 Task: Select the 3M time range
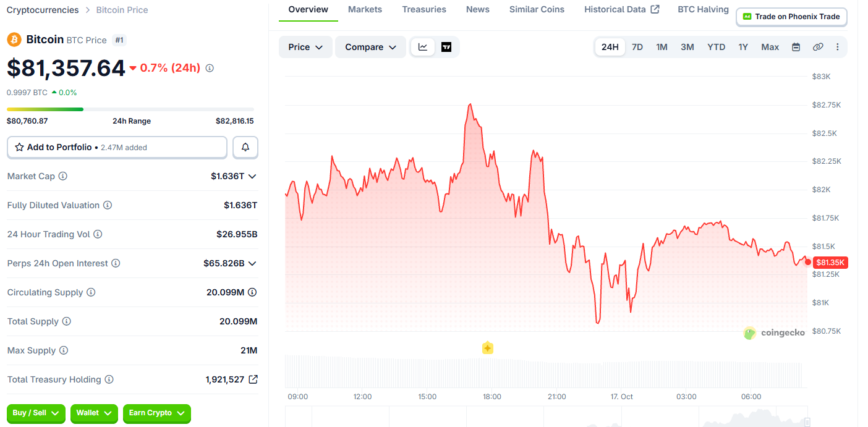click(687, 47)
